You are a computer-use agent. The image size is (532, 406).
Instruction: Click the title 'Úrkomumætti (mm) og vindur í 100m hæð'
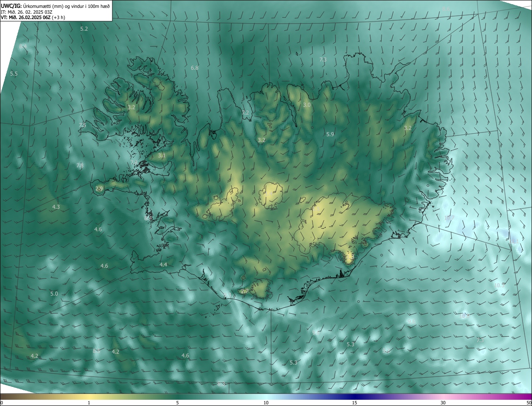(66, 6)
